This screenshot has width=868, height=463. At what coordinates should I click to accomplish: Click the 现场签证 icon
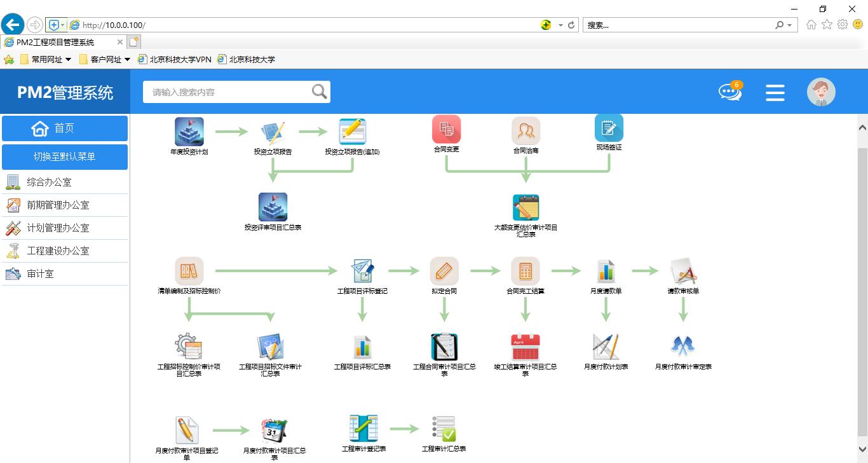(608, 128)
